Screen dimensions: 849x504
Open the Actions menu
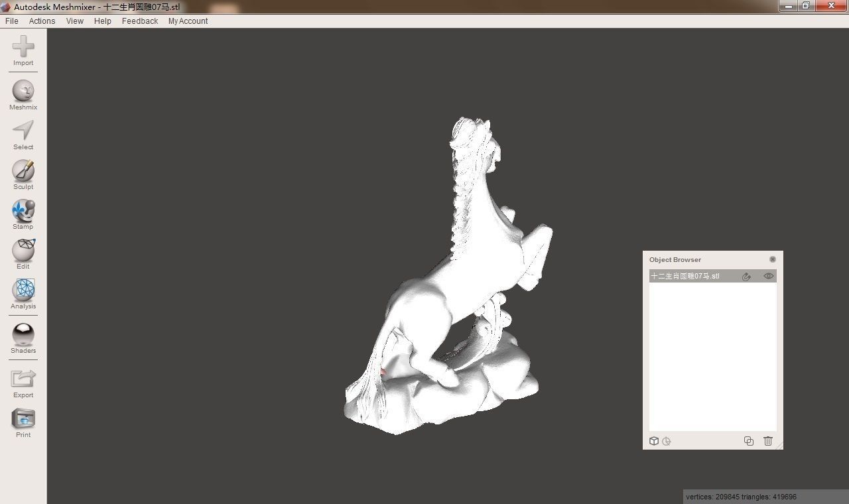coord(42,21)
